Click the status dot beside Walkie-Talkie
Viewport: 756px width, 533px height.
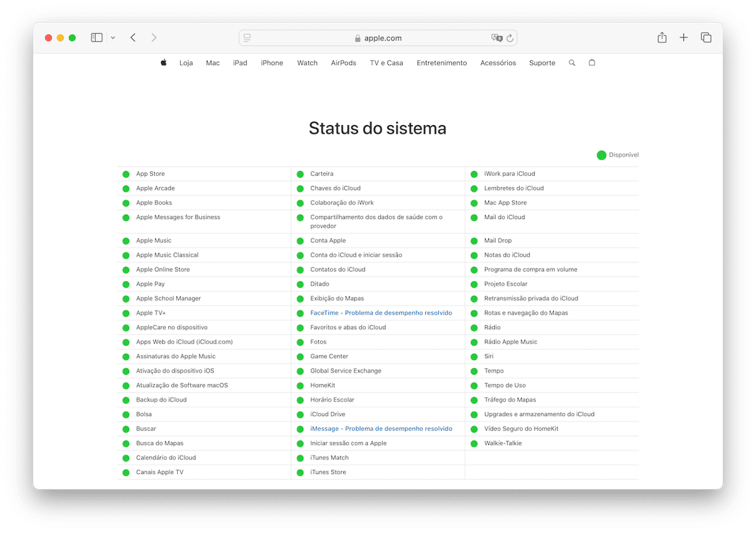474,443
